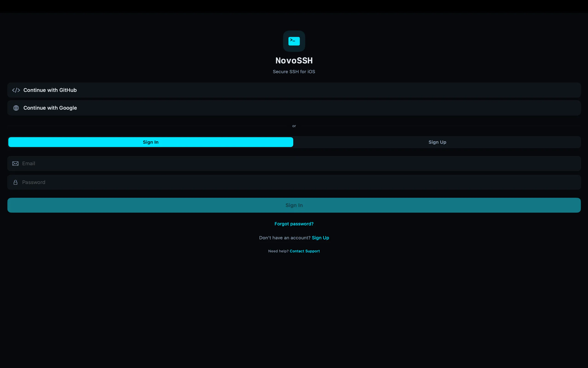Viewport: 588px width, 368px height.
Task: Click the NovoSSH title text
Action: pos(294,60)
